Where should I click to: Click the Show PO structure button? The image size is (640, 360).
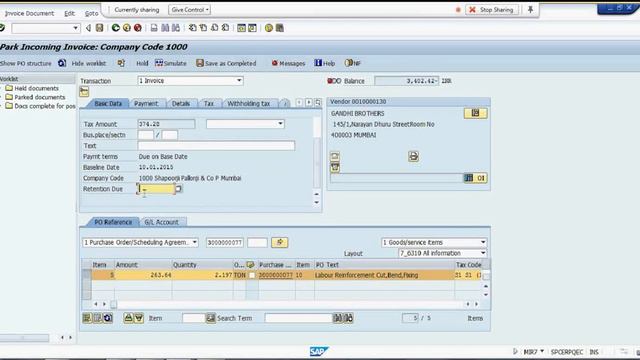pyautogui.click(x=26, y=63)
